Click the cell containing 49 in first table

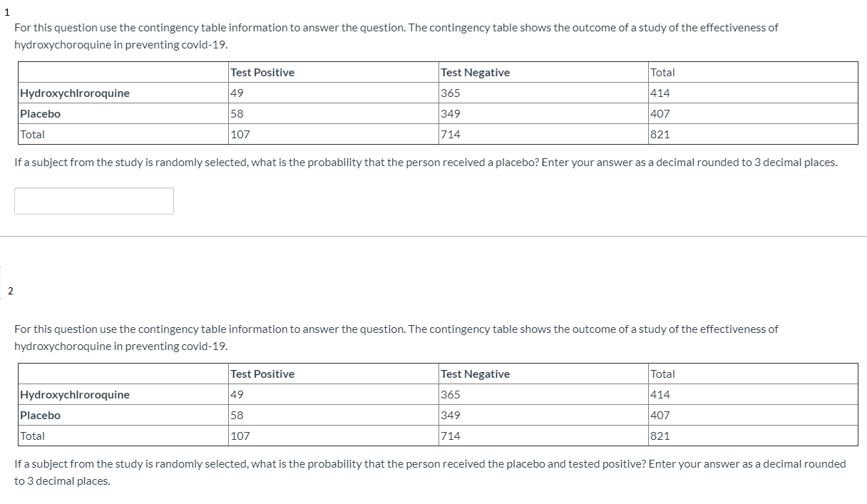click(235, 93)
